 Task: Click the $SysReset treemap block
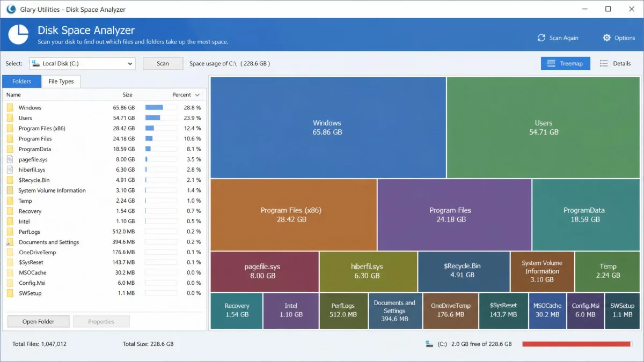(x=503, y=311)
